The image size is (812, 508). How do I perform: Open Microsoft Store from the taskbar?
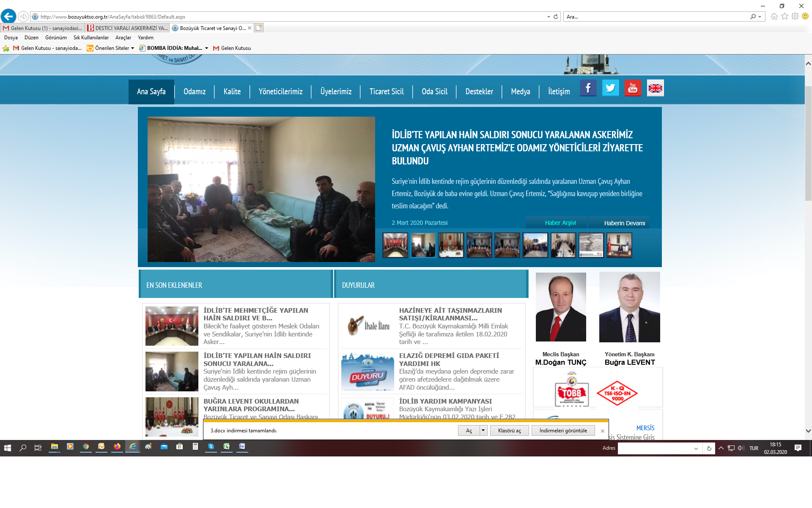180,447
